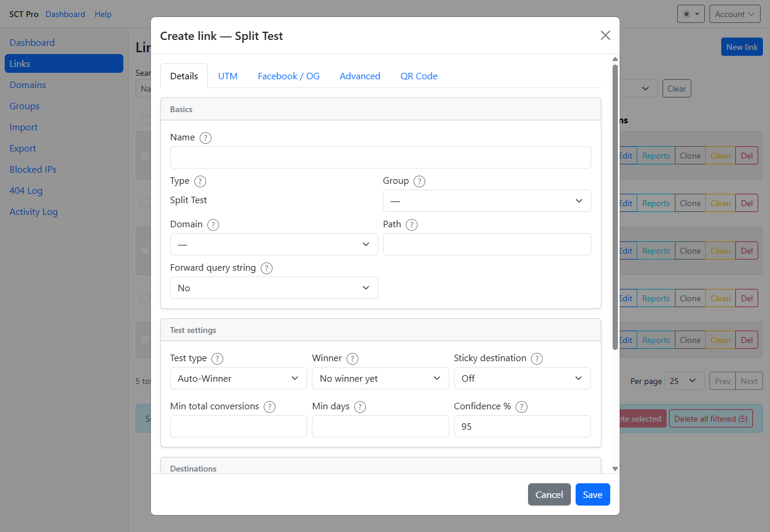
Task: Click the help icon next to Min days
Action: pyautogui.click(x=360, y=407)
